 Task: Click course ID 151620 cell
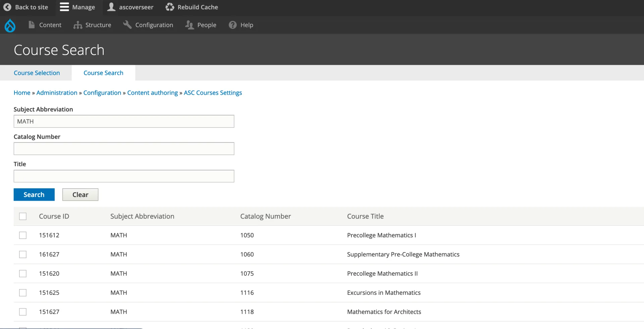coord(49,274)
